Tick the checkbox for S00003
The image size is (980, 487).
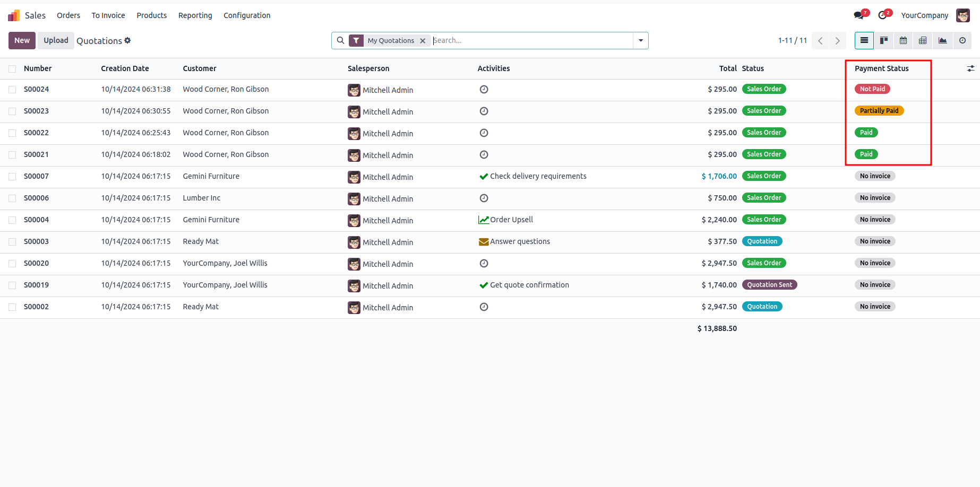click(12, 242)
